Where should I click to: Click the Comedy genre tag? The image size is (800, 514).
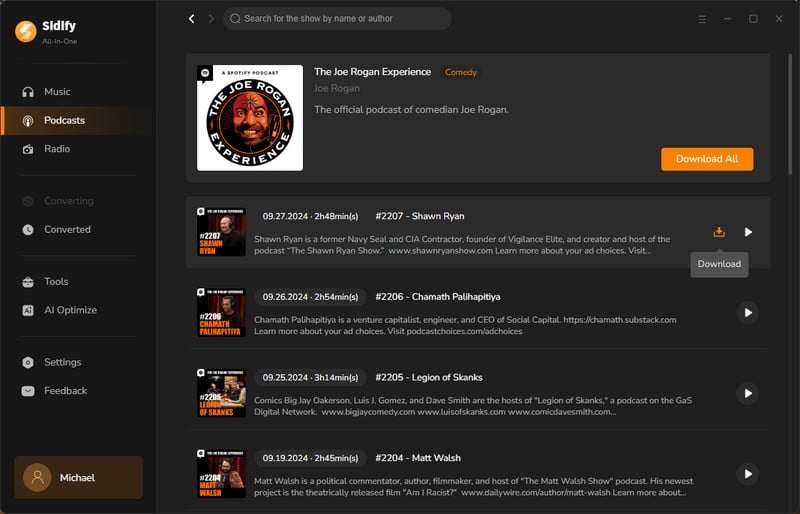pyautogui.click(x=461, y=72)
